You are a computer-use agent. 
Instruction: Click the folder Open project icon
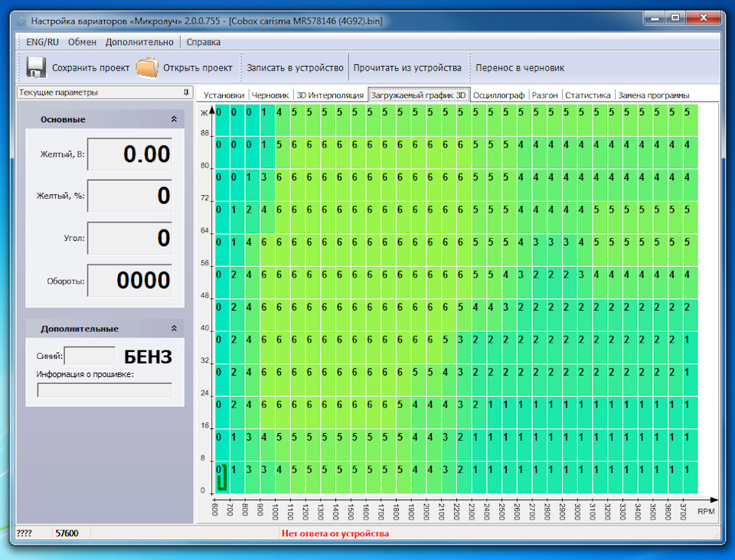[x=146, y=67]
